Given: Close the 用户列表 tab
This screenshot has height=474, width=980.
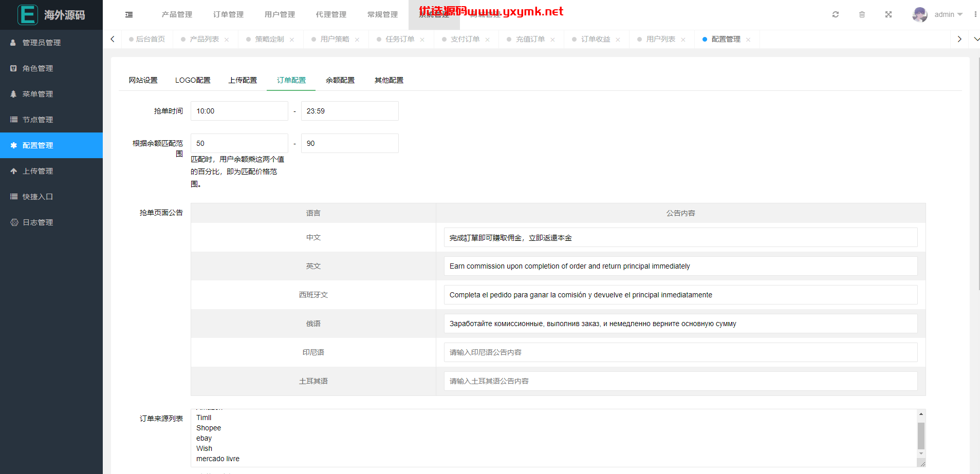Looking at the screenshot, I should point(683,40).
